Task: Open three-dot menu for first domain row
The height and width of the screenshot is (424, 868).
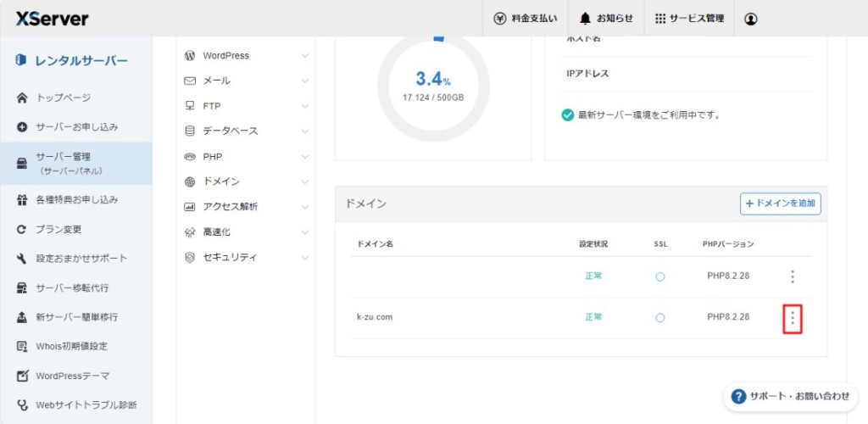Action: (793, 276)
